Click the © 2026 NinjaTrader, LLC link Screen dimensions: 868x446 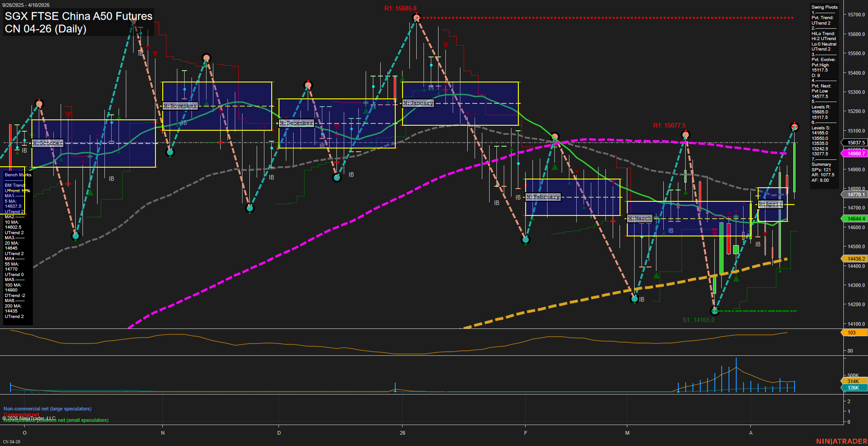(28, 417)
